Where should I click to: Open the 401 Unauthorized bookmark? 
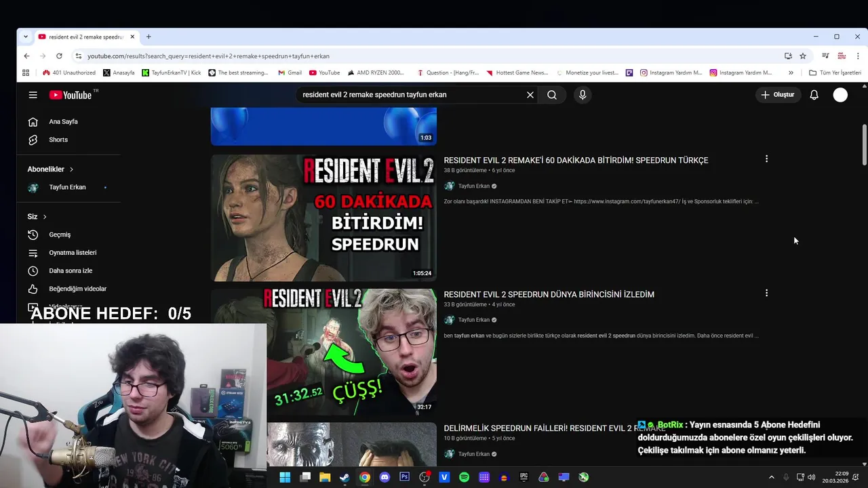68,73
